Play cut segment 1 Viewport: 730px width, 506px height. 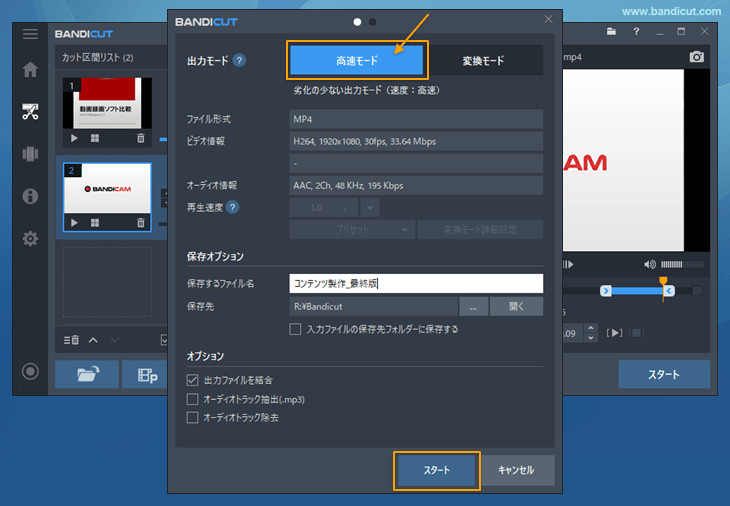74,138
